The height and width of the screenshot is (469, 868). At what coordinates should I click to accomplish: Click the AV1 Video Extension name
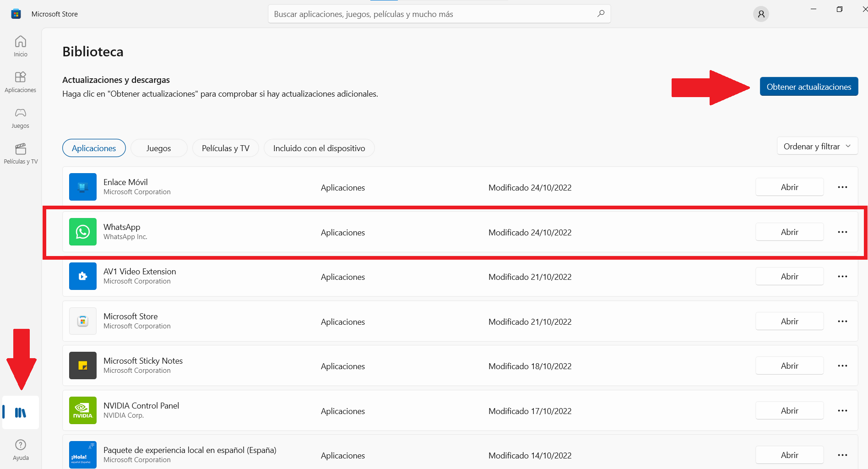[x=140, y=271]
